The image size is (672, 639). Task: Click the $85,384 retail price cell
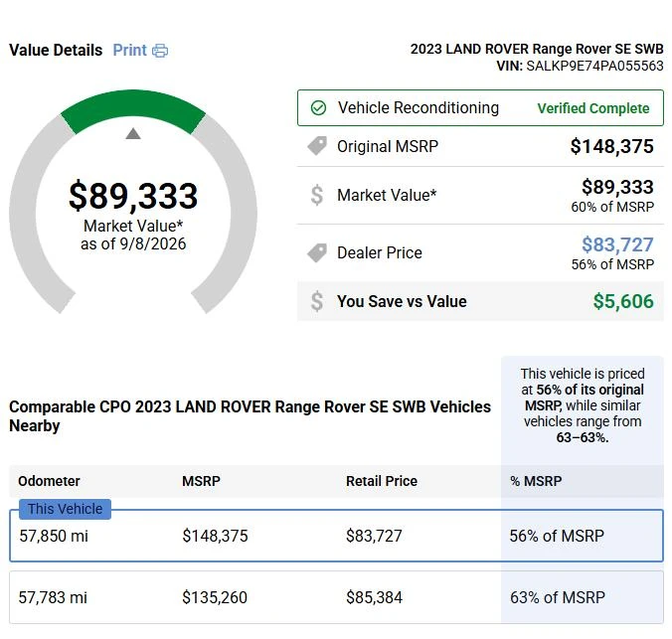tap(374, 597)
